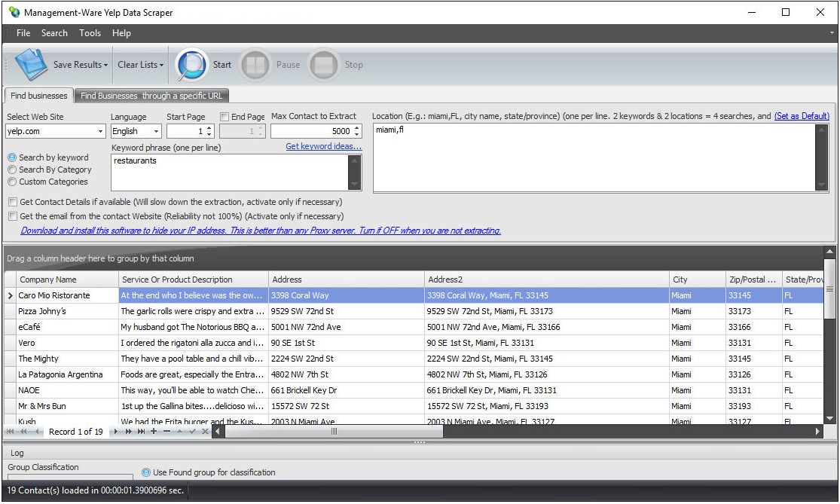Image resolution: width=840 pixels, height=504 pixels.
Task: Click the Pause extraction icon
Action: [255, 65]
